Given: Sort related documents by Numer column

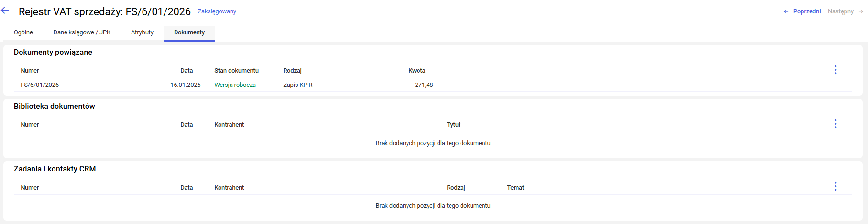Looking at the screenshot, I should [30, 71].
